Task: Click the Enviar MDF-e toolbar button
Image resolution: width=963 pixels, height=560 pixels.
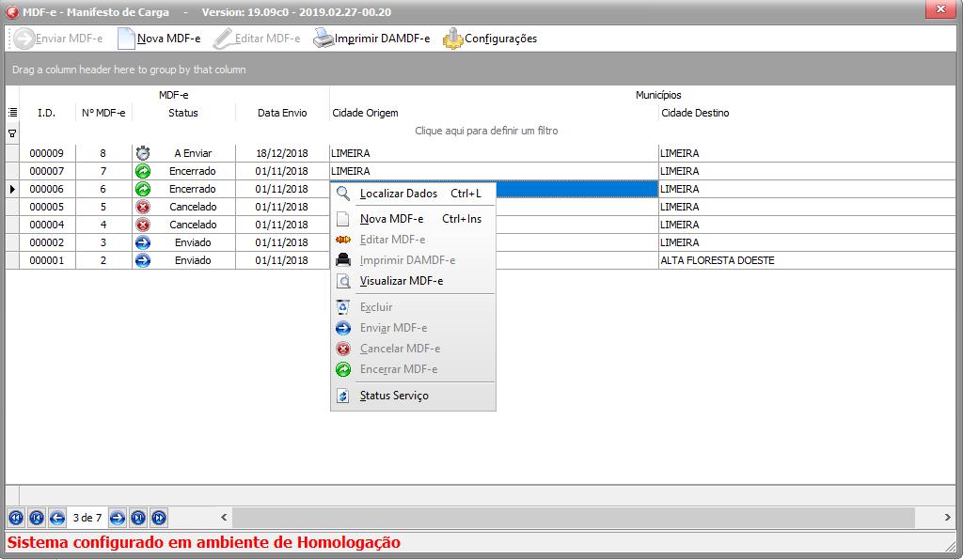Action: click(58, 39)
